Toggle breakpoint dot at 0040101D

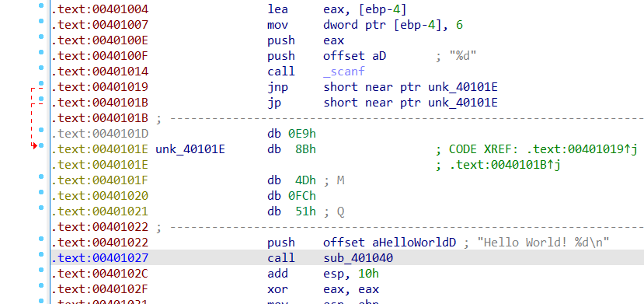41,130
